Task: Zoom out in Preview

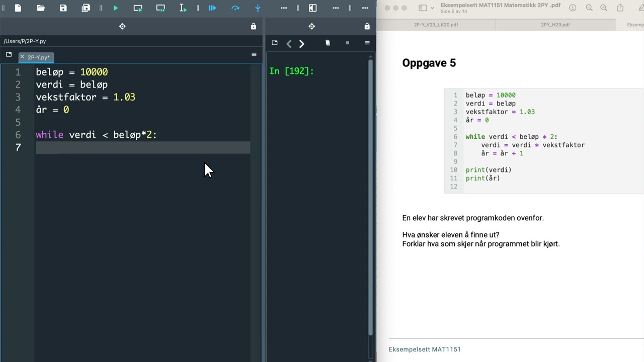Action: point(589,8)
